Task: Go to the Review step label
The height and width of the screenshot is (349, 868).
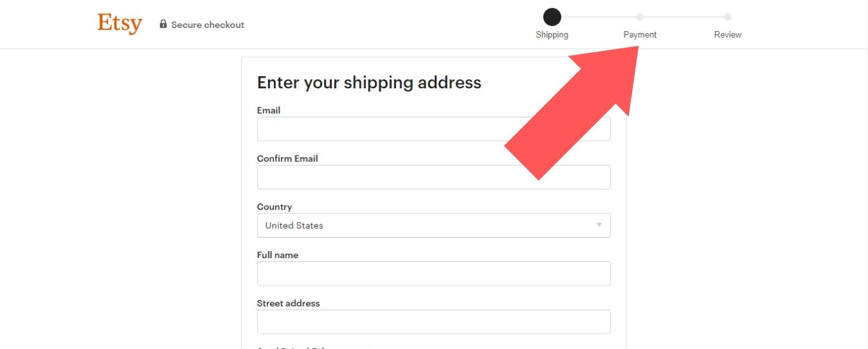Action: click(x=728, y=35)
